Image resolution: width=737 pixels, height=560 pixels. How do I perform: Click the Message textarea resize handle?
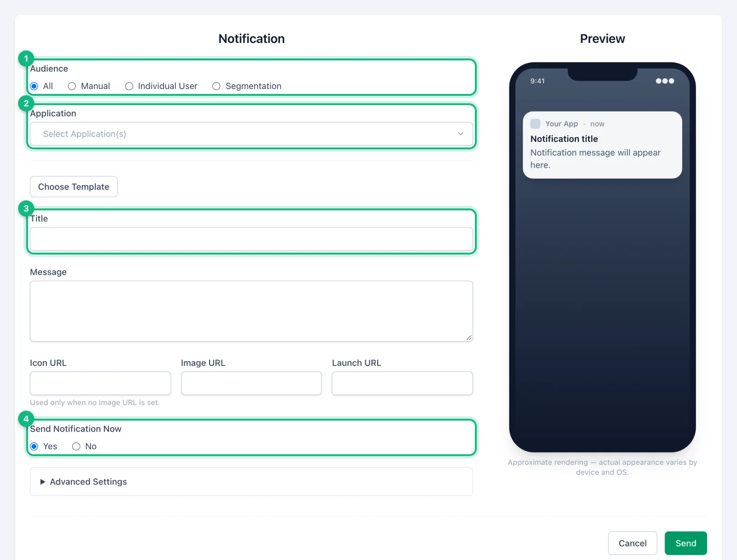pyautogui.click(x=469, y=338)
